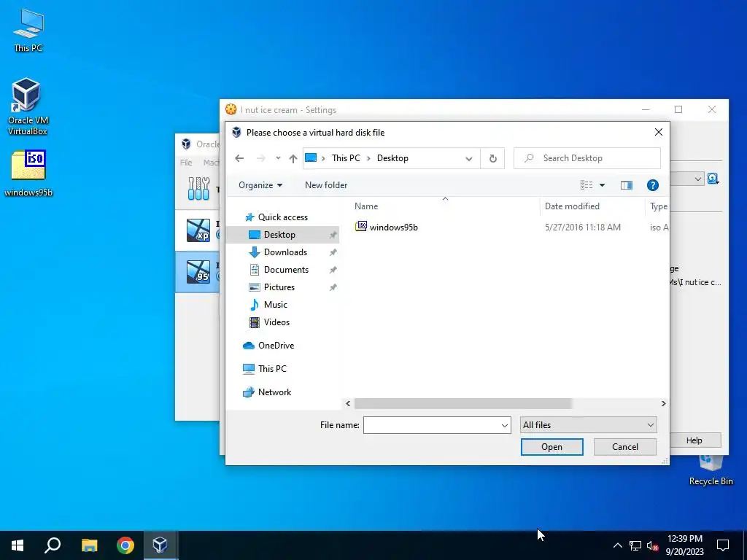Open the All files type dropdown
Viewport: 747px width, 560px height.
tap(589, 425)
